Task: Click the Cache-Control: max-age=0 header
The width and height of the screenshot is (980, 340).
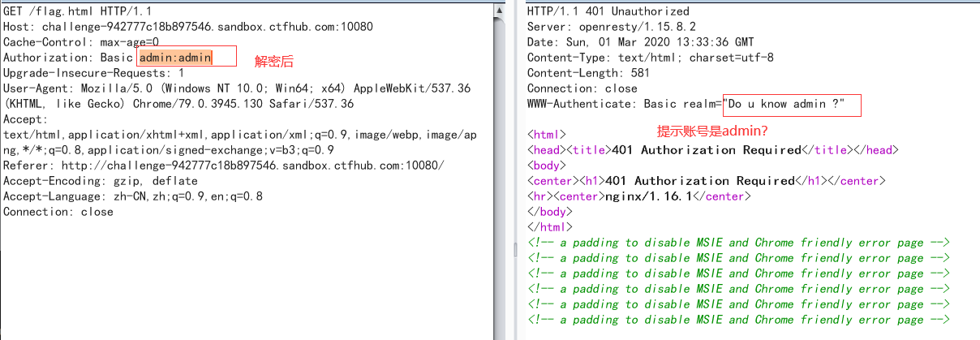Action: coord(81,42)
